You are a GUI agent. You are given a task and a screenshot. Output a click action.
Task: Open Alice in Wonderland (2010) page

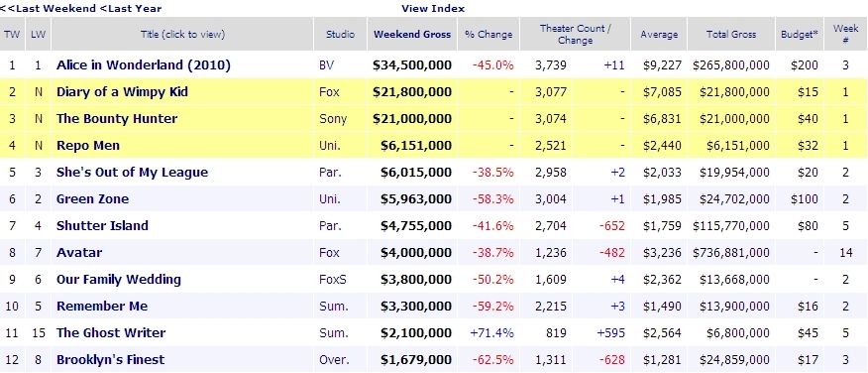[144, 65]
